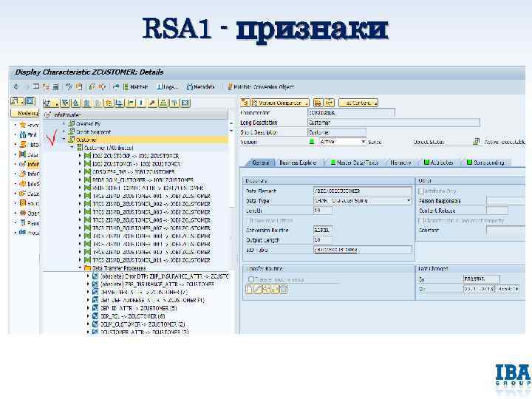Open the Version Active dropdown
The image size is (532, 399).
point(363,142)
